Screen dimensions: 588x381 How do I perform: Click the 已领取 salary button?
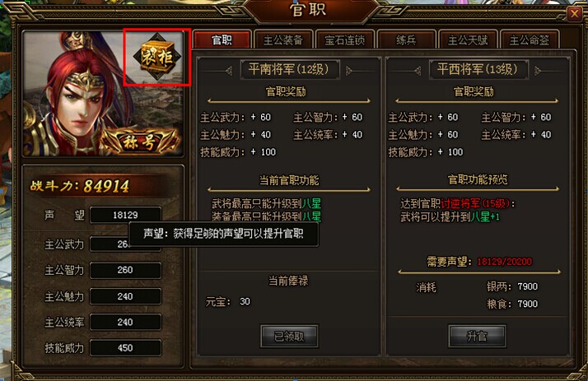coord(289,336)
